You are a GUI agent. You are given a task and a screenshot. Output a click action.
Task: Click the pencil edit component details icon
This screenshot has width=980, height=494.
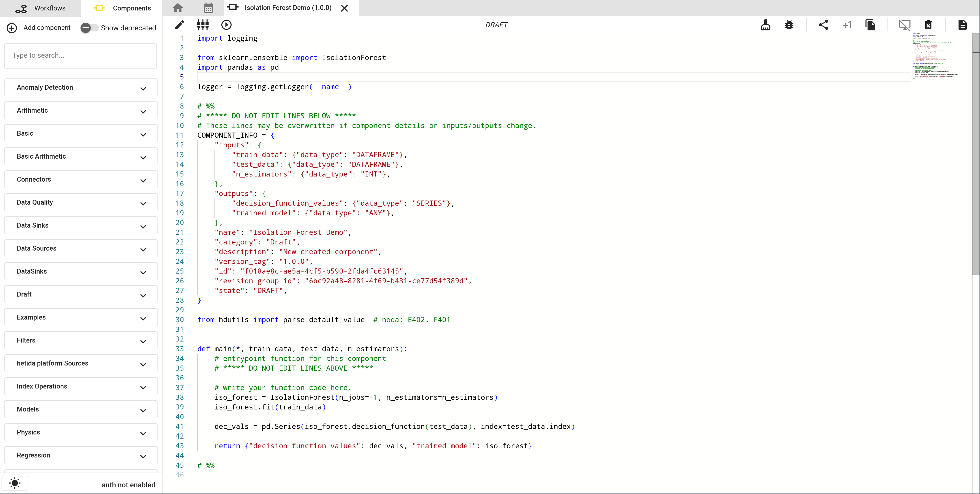pos(179,25)
